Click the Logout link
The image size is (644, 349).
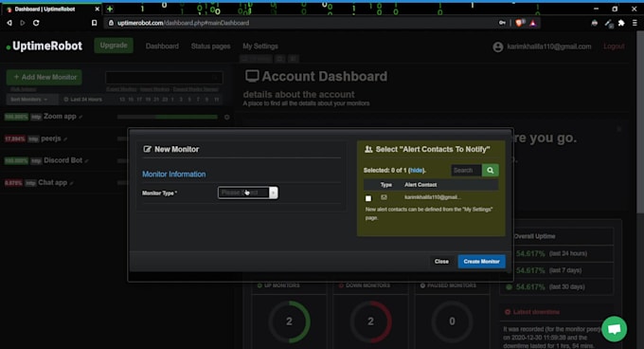614,46
